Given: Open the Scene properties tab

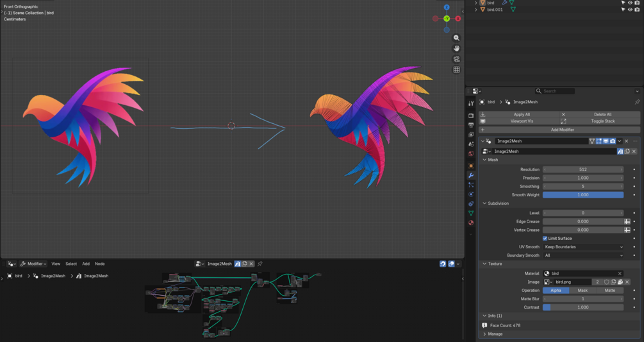Looking at the screenshot, I should coord(471,144).
